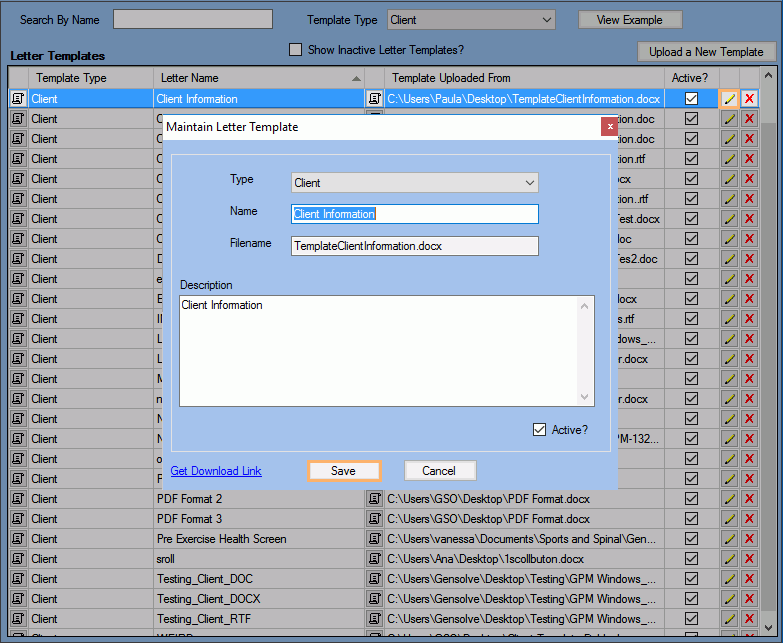Click edit pencil icon for Testing_Client_DOC row
The height and width of the screenshot is (643, 783).
click(x=729, y=579)
